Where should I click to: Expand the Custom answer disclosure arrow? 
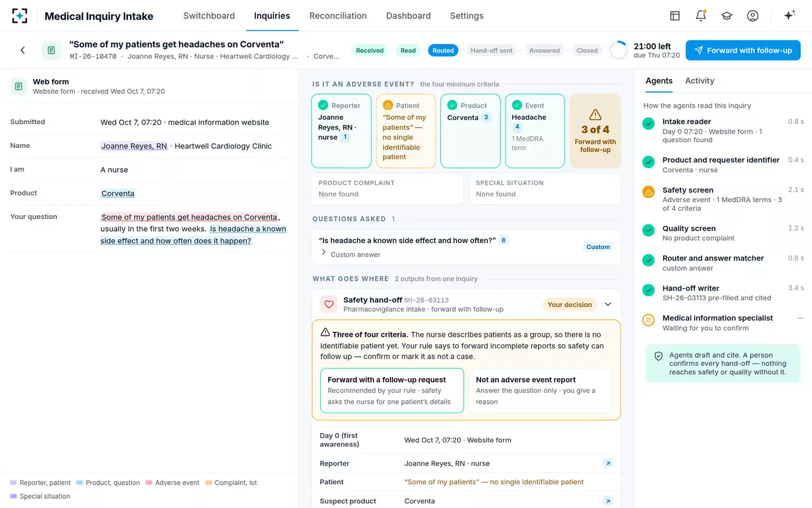pos(324,252)
